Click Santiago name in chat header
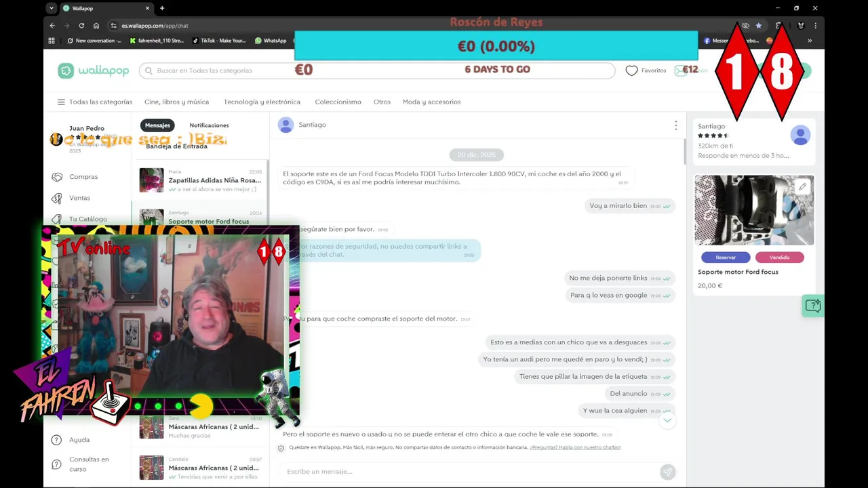This screenshot has height=488, width=868. pyautogui.click(x=313, y=125)
